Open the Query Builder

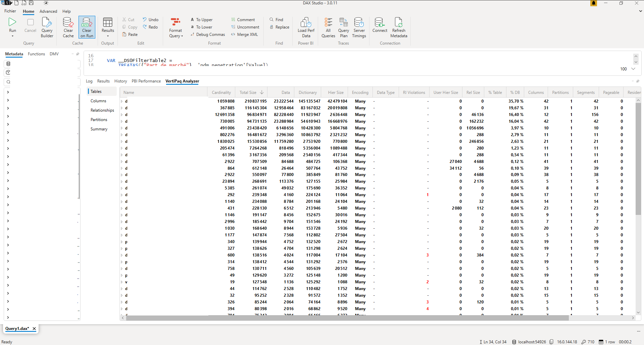coord(47,27)
